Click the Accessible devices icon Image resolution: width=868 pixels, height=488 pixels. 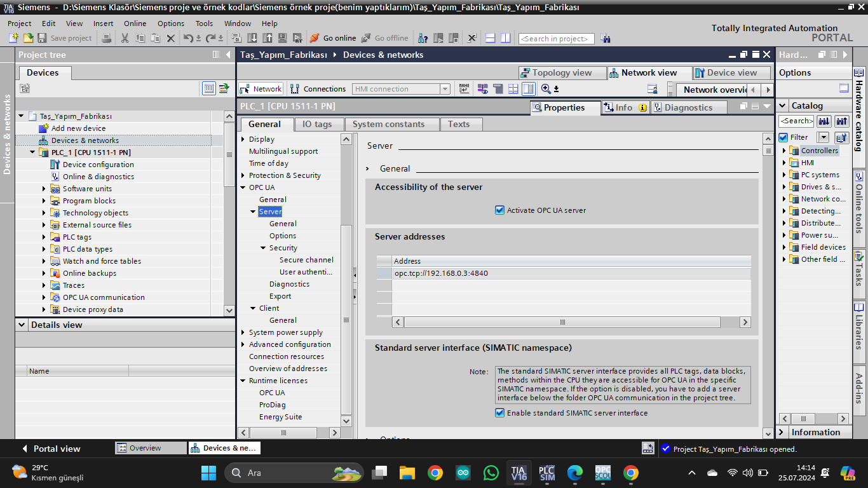[x=422, y=38]
